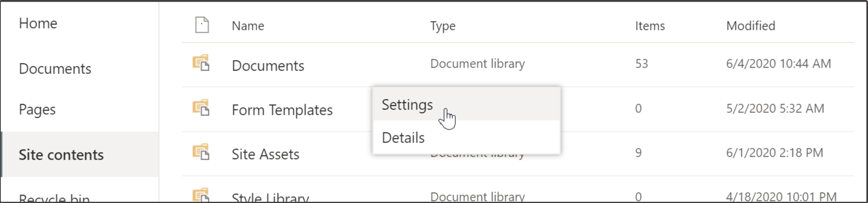Open Recycle bin in the sidebar
The height and width of the screenshot is (203, 868).
pos(54,198)
